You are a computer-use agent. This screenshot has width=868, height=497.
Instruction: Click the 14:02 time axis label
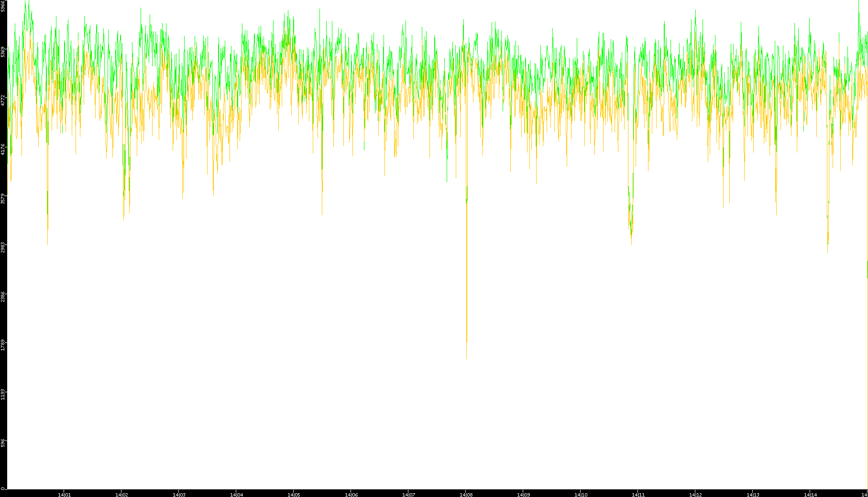[x=121, y=495]
